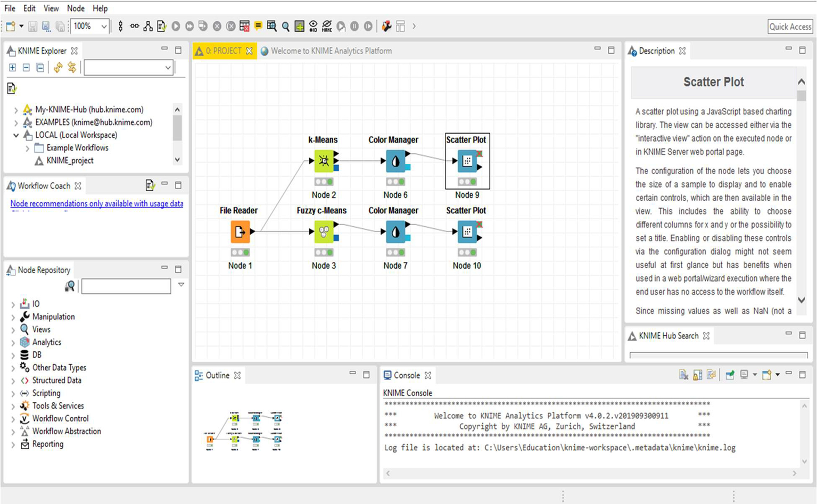This screenshot has height=504, width=817.
Task: Click the KNIME Explorer panel tab
Action: point(42,51)
